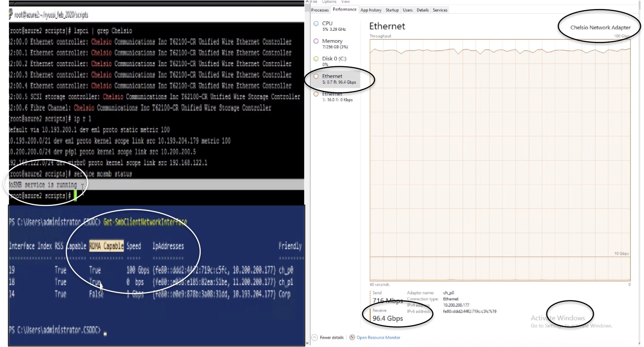Viewport: 644px width, 347px height.
Task: Click the Send 716 Mbps value
Action: (388, 301)
